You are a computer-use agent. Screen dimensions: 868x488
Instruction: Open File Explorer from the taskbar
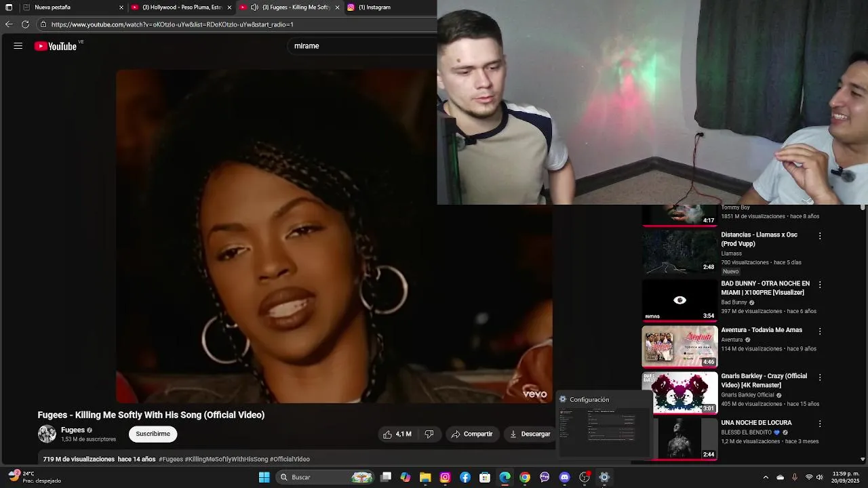[425, 477]
